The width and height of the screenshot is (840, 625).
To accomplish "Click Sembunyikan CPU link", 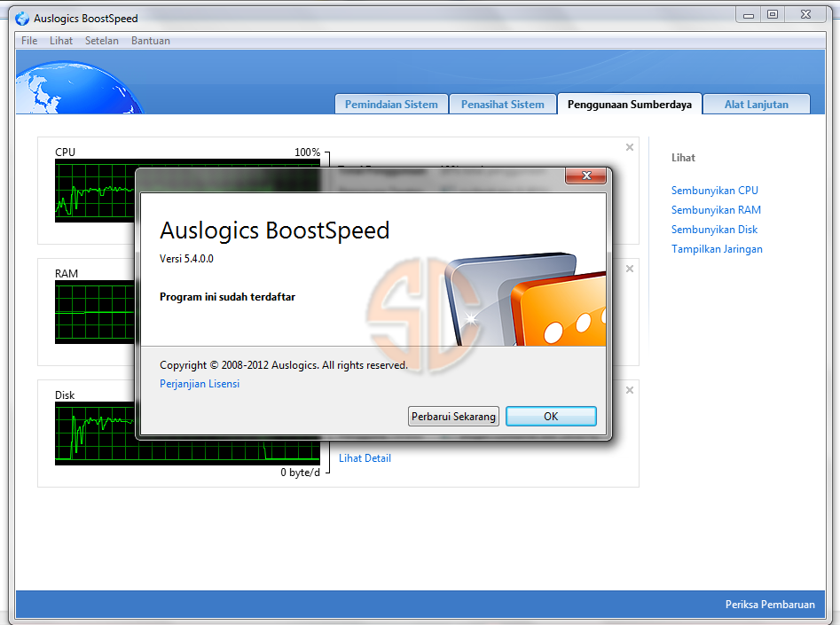I will click(715, 191).
